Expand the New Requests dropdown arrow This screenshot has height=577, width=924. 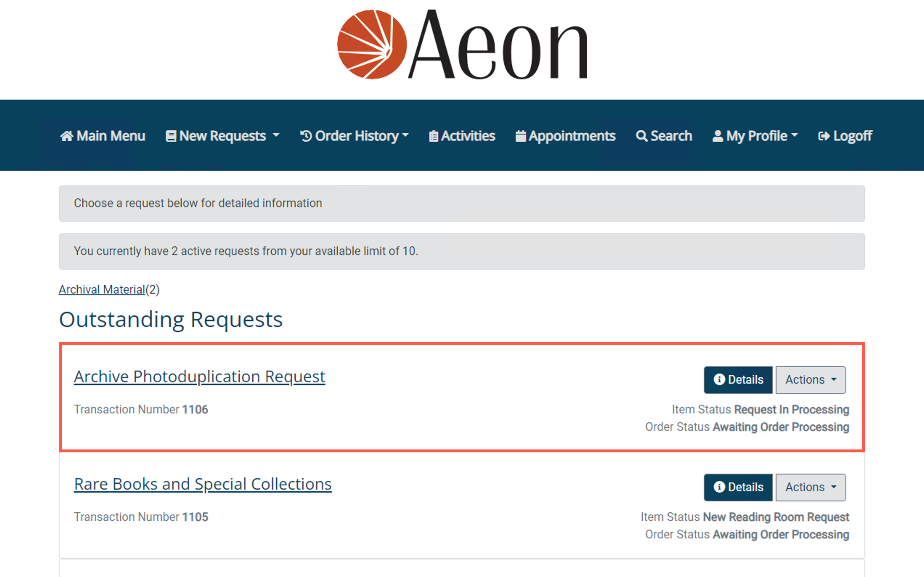point(276,135)
